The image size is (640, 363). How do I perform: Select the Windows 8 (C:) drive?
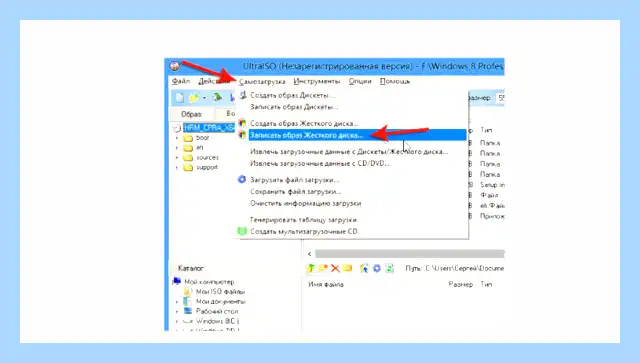click(x=217, y=321)
